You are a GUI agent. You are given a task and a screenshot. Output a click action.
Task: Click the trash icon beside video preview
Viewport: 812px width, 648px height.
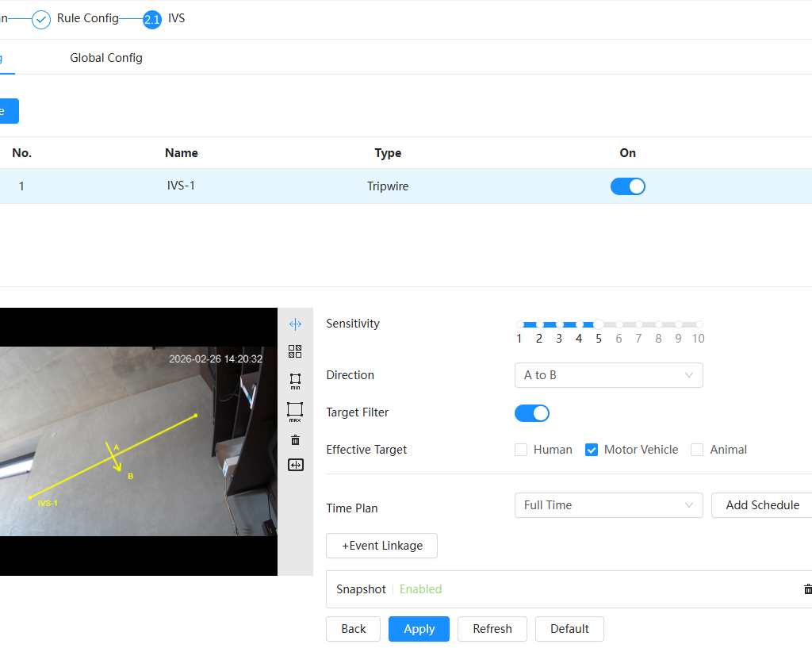295,440
